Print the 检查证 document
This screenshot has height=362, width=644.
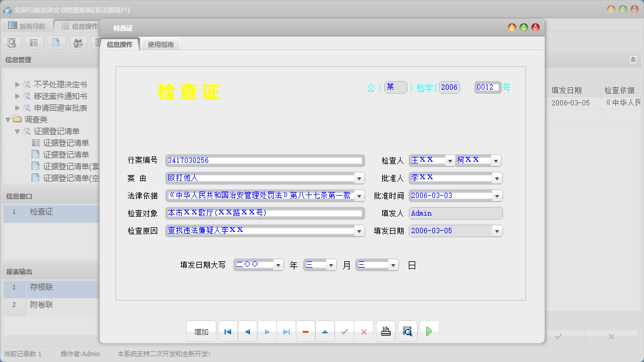385,332
